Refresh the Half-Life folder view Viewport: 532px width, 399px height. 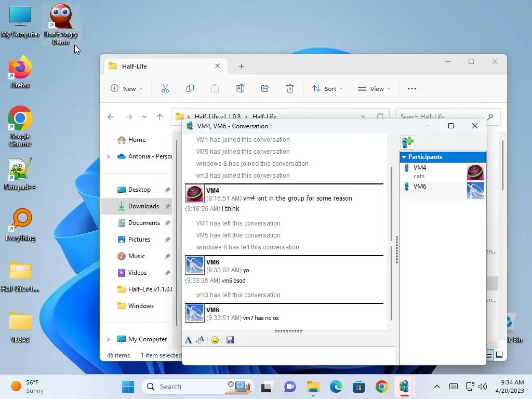tap(380, 116)
